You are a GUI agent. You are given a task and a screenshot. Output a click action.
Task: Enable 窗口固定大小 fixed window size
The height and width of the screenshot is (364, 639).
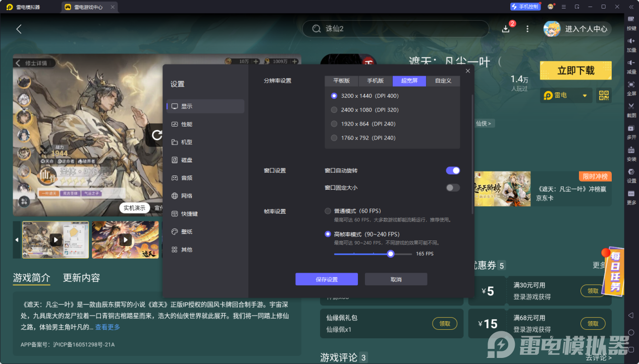453,187
